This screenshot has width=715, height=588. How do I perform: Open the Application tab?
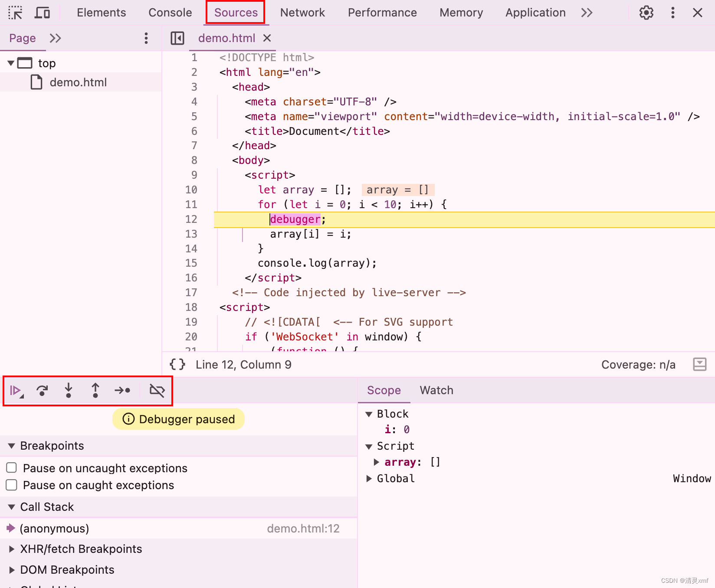tap(535, 13)
